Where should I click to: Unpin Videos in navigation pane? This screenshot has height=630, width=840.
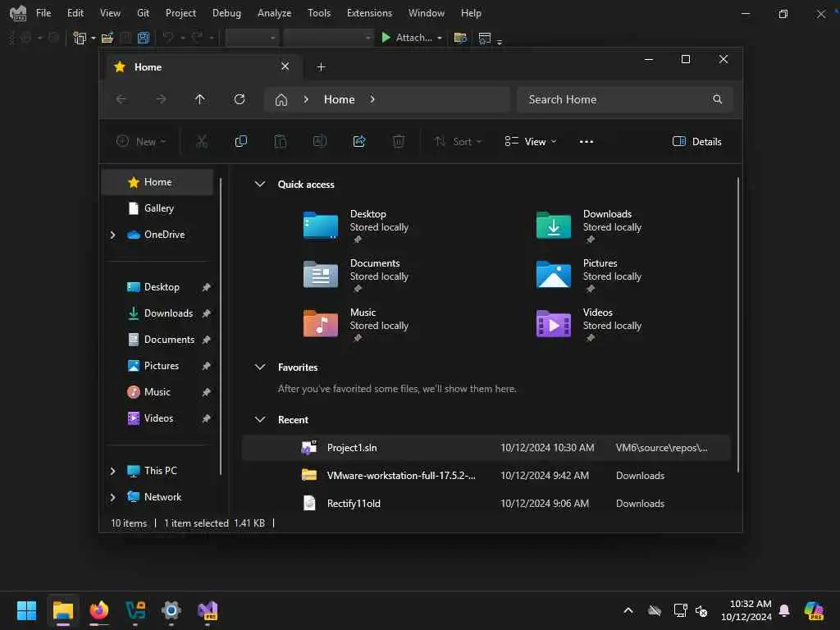tap(206, 418)
